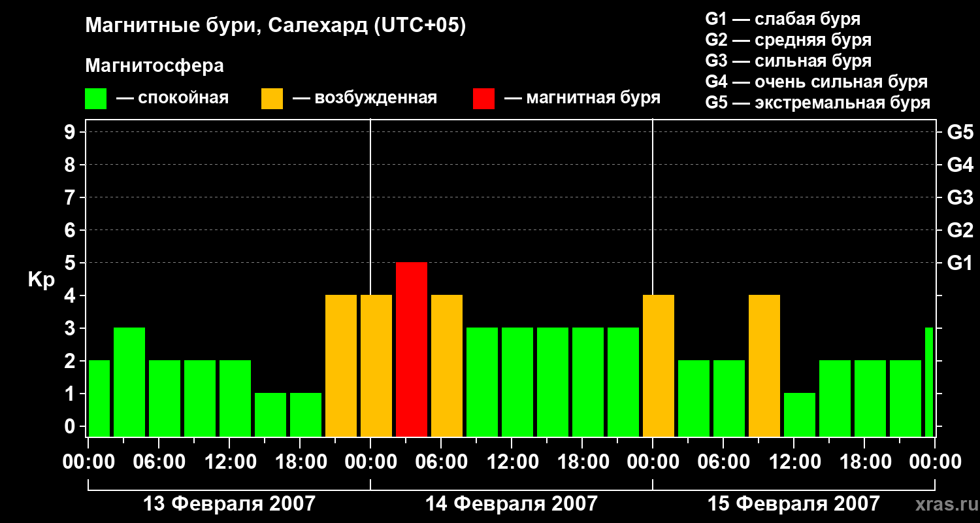Click the G1 — слабая буря line
The image size is (980, 523).
coord(783,19)
